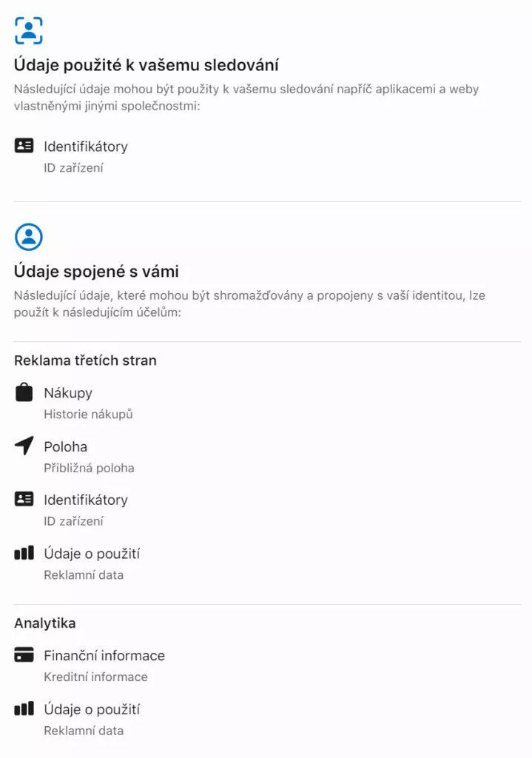Click the Reklamní data subtext under Analytika
Viewport: 532px width, 758px height.
84,731
